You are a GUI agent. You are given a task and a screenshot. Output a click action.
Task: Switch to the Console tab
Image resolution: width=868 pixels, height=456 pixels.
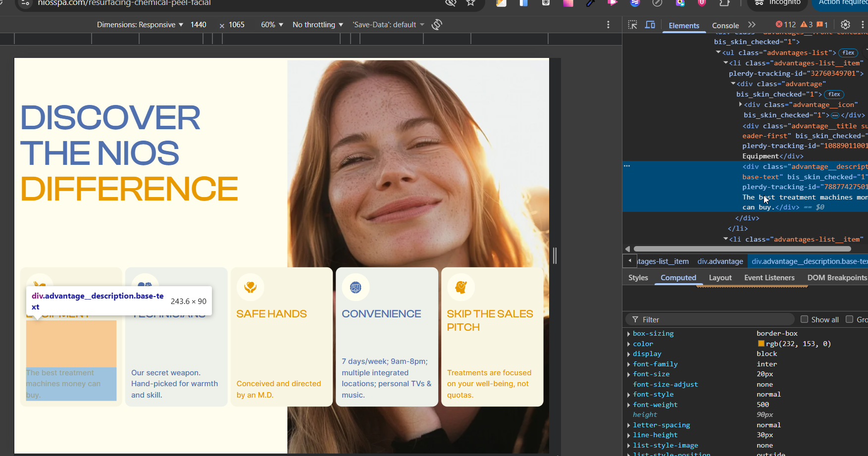[725, 25]
